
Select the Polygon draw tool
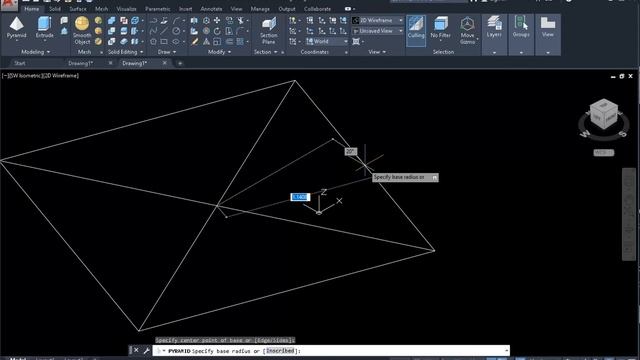coord(153,42)
